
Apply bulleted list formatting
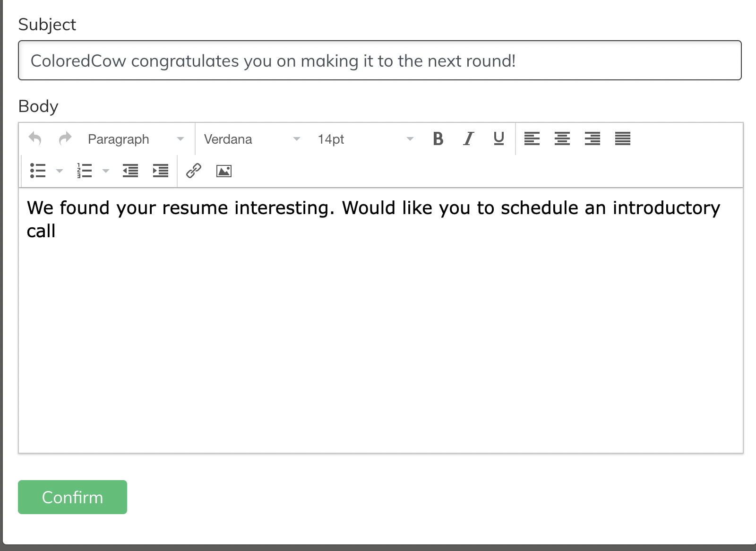click(37, 171)
